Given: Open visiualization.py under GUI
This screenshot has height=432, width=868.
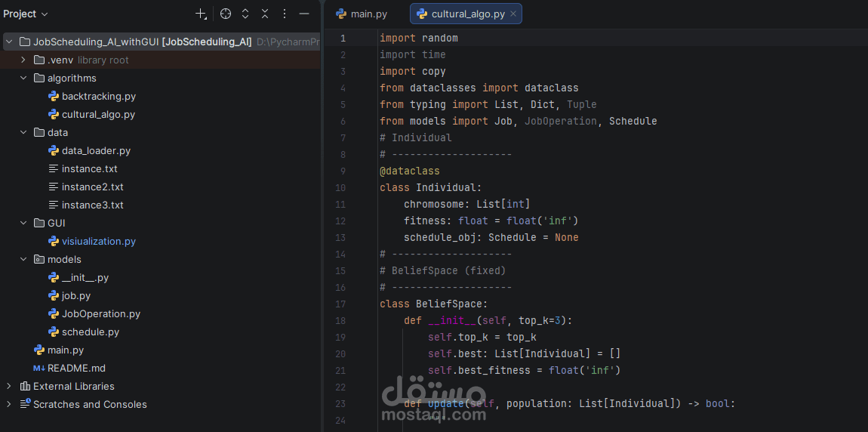Looking at the screenshot, I should pyautogui.click(x=99, y=242).
